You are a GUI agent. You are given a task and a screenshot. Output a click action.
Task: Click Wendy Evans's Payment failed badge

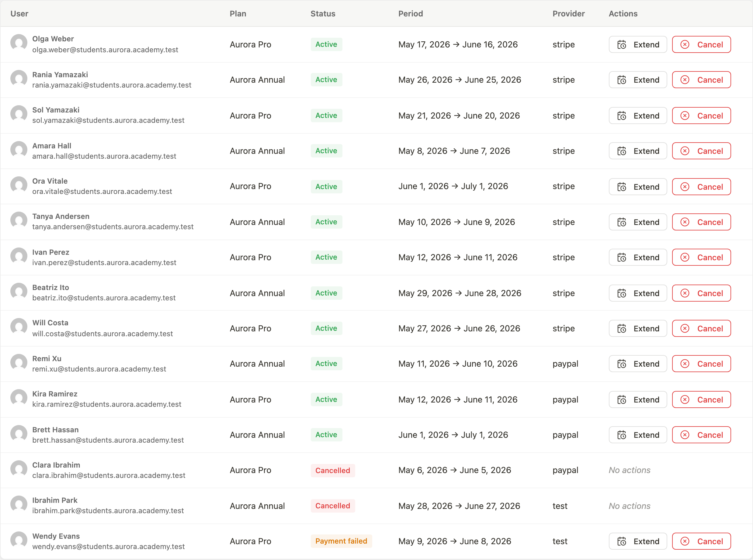point(341,541)
